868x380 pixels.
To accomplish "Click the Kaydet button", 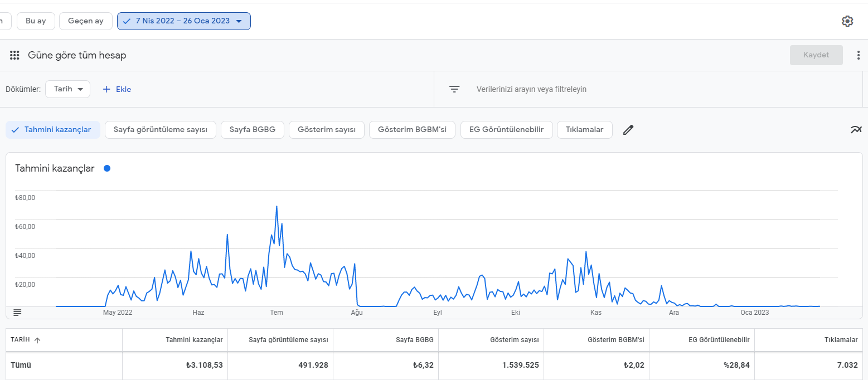I will (x=816, y=55).
